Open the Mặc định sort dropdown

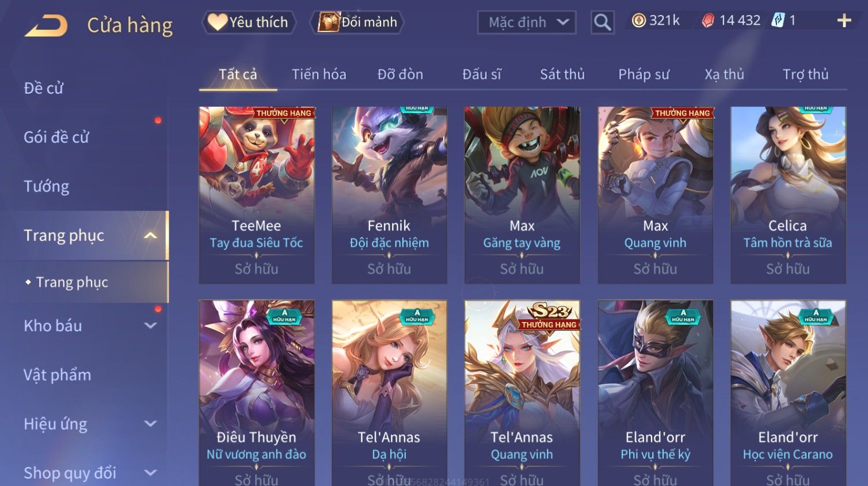(x=527, y=22)
